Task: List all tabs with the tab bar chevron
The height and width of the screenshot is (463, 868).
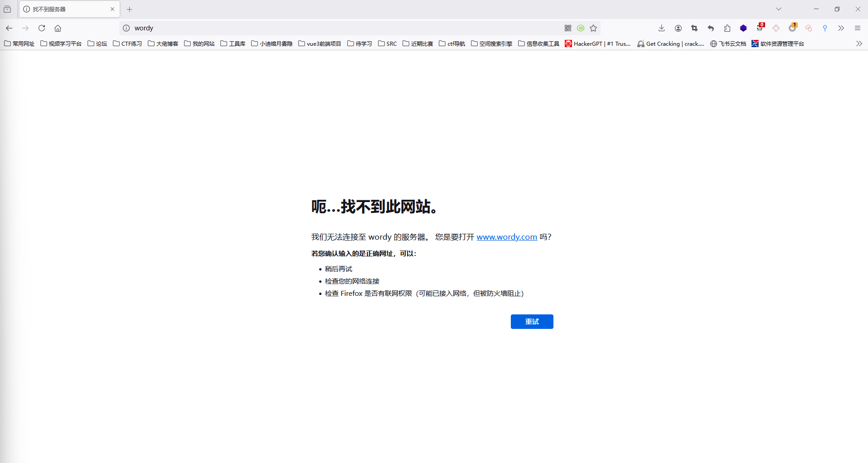Action: tap(779, 9)
